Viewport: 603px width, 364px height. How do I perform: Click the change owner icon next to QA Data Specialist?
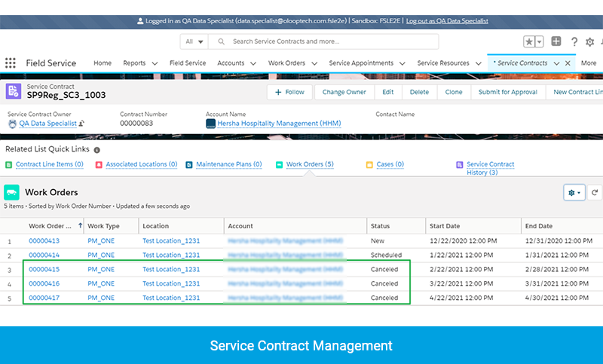coord(81,124)
